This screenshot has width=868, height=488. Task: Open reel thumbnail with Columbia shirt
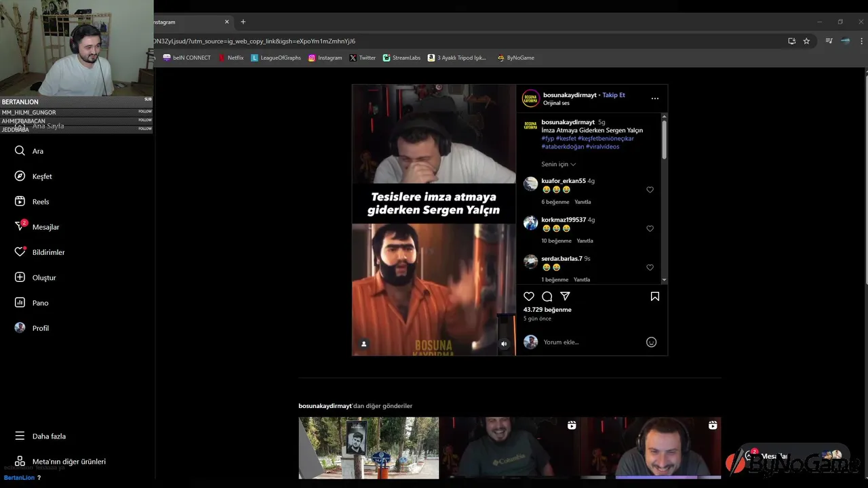pos(510,448)
